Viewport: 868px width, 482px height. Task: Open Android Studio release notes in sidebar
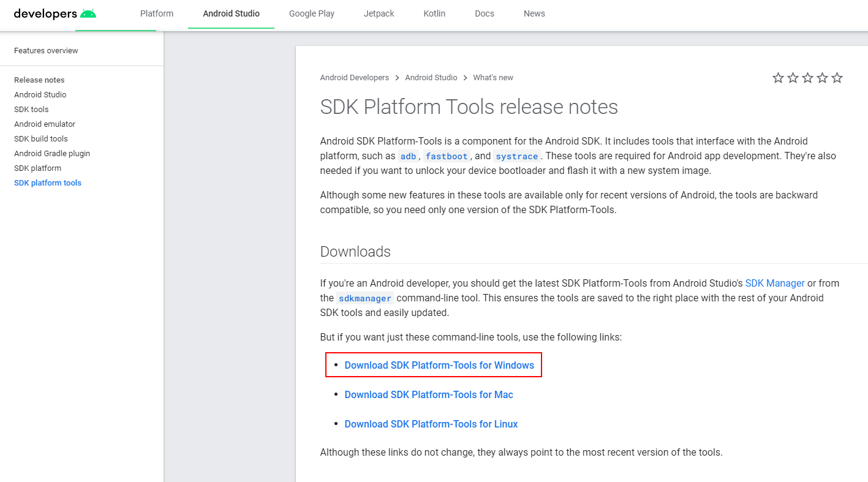40,95
